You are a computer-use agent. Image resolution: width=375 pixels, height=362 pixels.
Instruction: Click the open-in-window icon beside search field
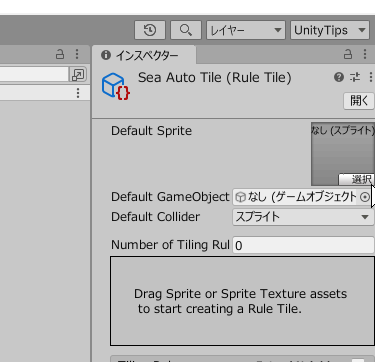click(x=78, y=75)
